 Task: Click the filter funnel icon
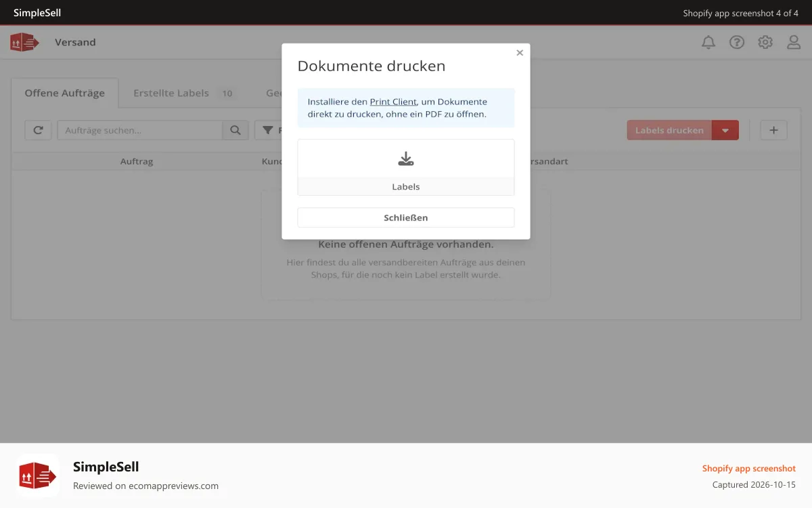268,130
